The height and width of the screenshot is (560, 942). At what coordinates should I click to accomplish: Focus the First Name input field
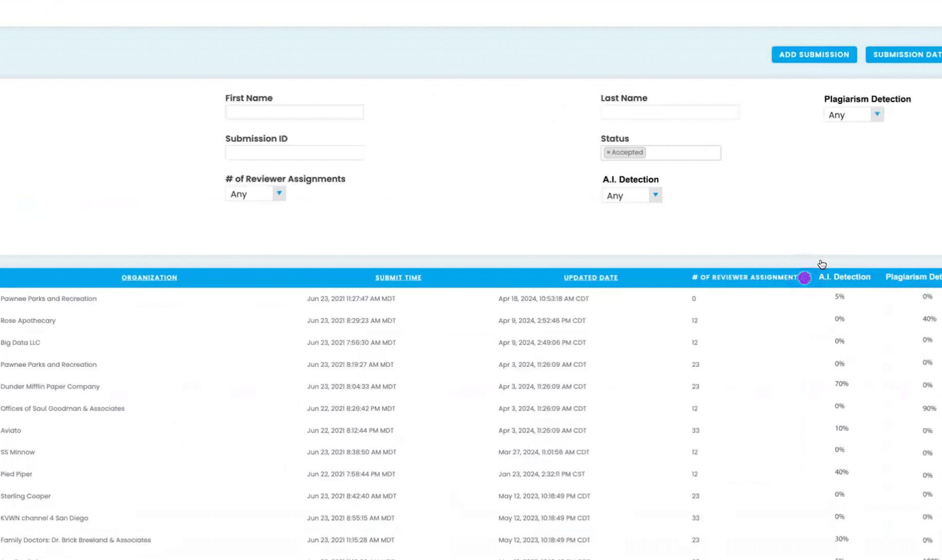coord(294,112)
